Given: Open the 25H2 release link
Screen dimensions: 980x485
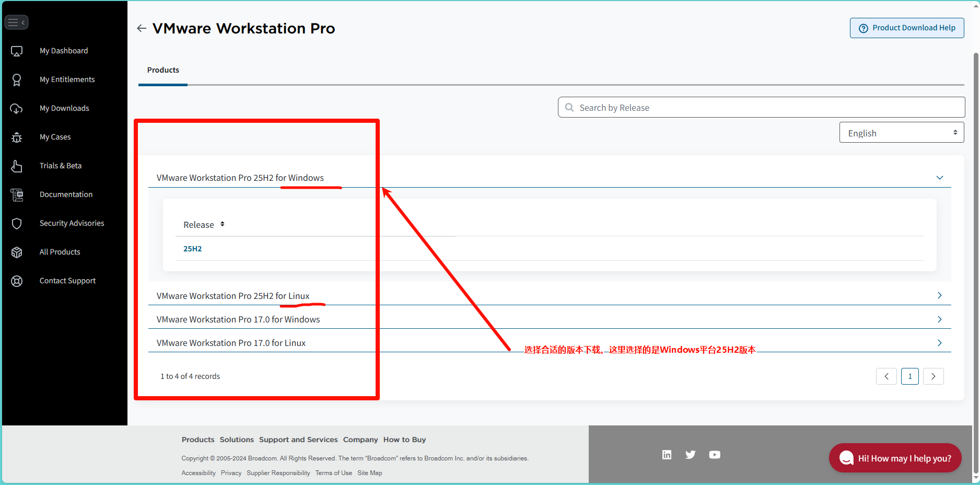Looking at the screenshot, I should [x=193, y=249].
